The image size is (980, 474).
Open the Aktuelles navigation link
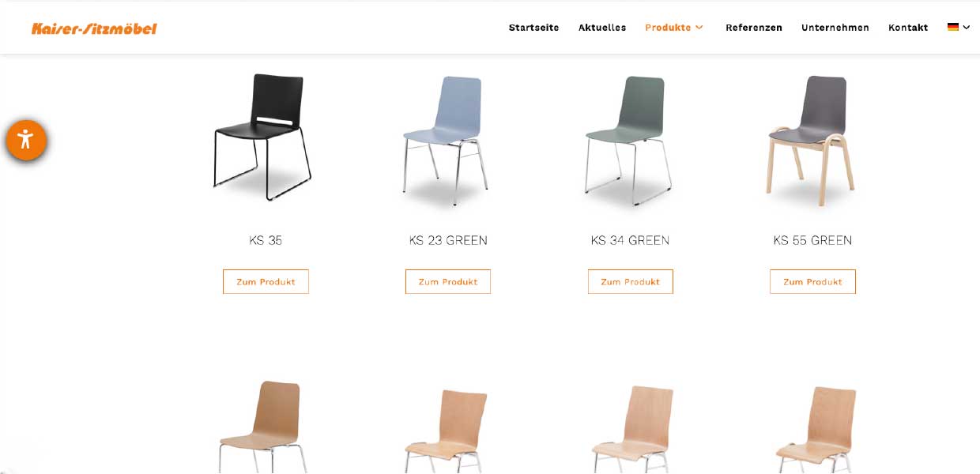tap(602, 28)
